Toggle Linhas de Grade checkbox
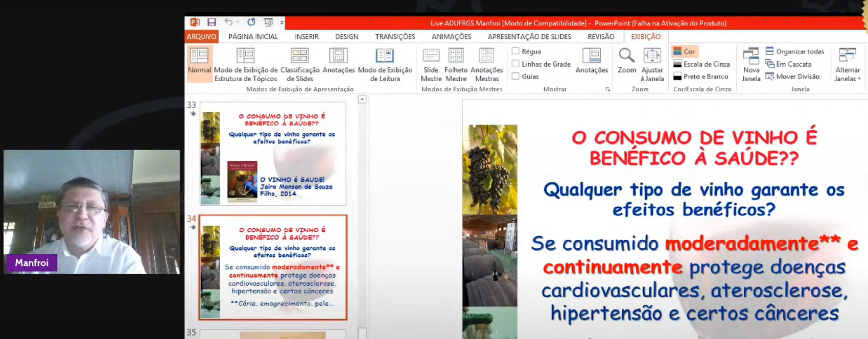This screenshot has width=868, height=339. tap(516, 64)
